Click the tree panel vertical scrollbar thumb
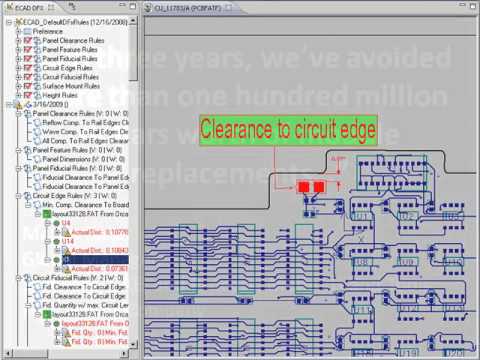 click(x=133, y=53)
